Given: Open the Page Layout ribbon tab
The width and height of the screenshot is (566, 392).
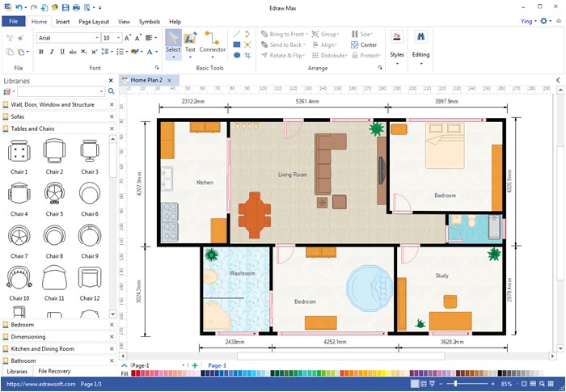Looking at the screenshot, I should [94, 22].
